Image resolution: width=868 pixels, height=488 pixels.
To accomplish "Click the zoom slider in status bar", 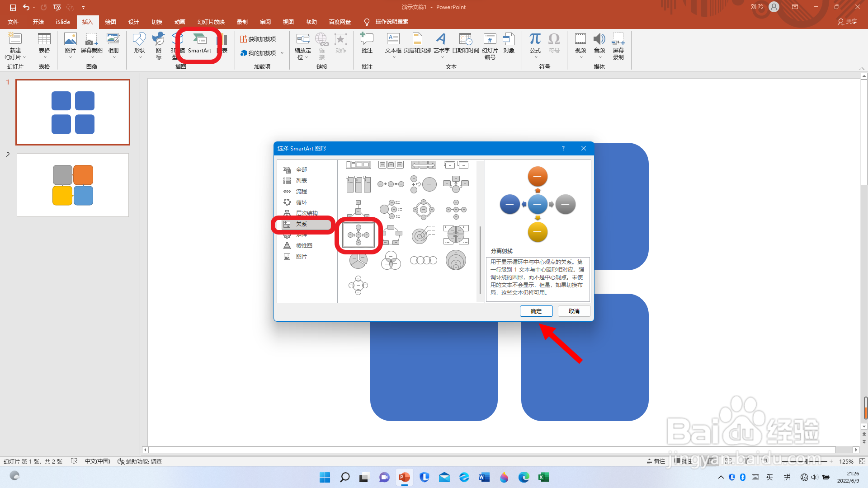I will 806,461.
